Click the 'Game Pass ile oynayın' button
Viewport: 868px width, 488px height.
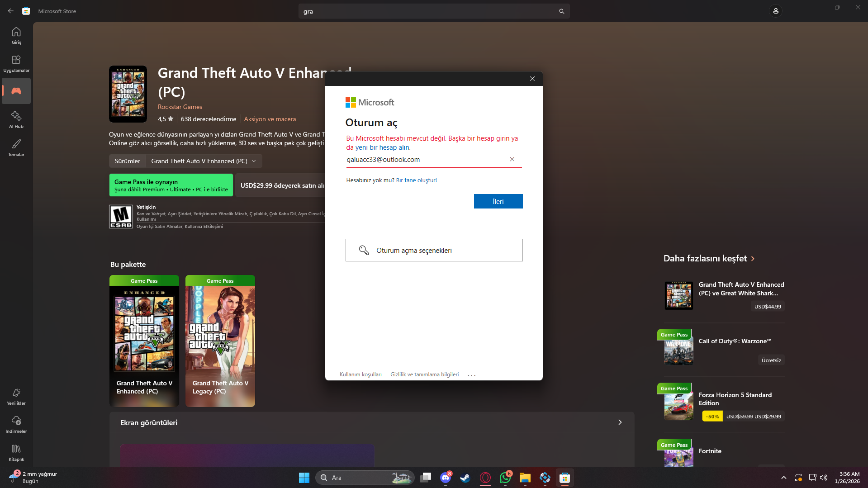point(171,185)
